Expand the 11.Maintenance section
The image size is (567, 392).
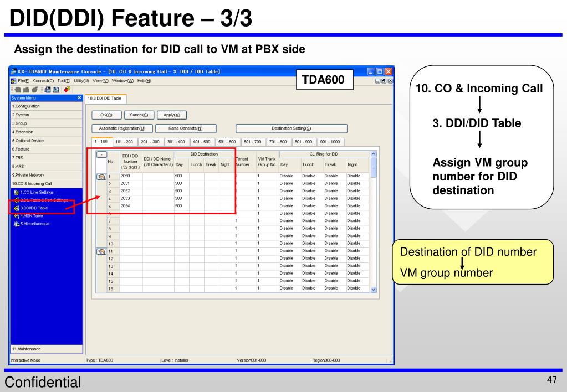[47, 349]
